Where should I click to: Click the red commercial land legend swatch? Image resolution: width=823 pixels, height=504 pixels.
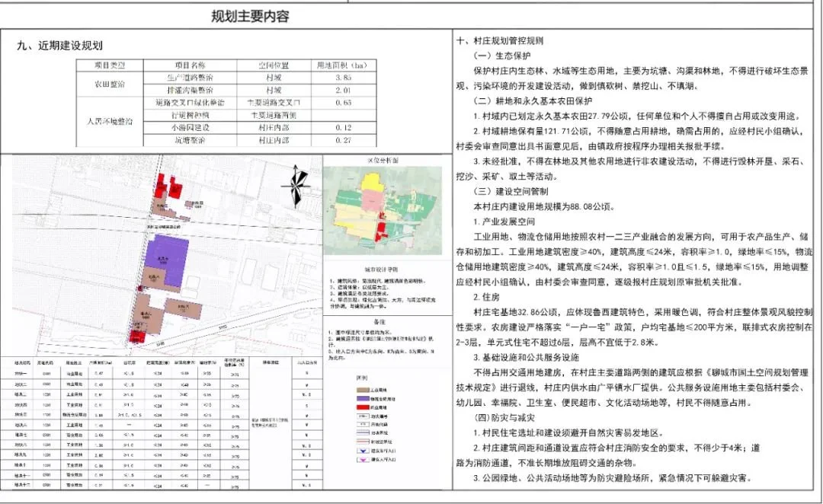[363, 407]
